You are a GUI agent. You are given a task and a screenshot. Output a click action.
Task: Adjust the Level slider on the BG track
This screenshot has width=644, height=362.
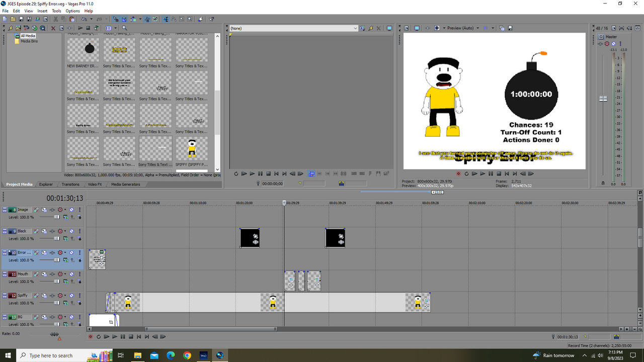pos(56,324)
